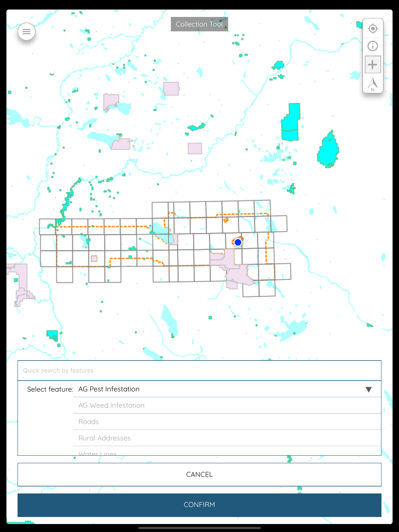The height and width of the screenshot is (532, 399).
Task: Tap the Collection Tool title label
Action: (x=199, y=24)
